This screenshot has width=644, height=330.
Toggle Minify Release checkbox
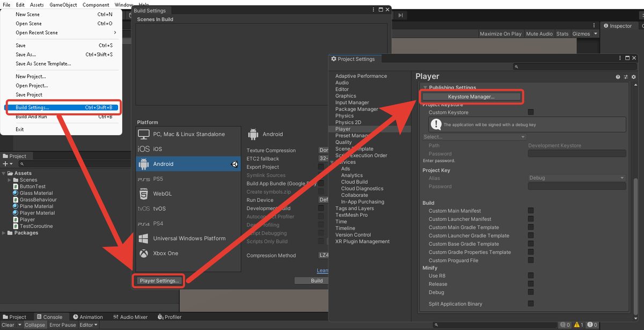[531, 284]
